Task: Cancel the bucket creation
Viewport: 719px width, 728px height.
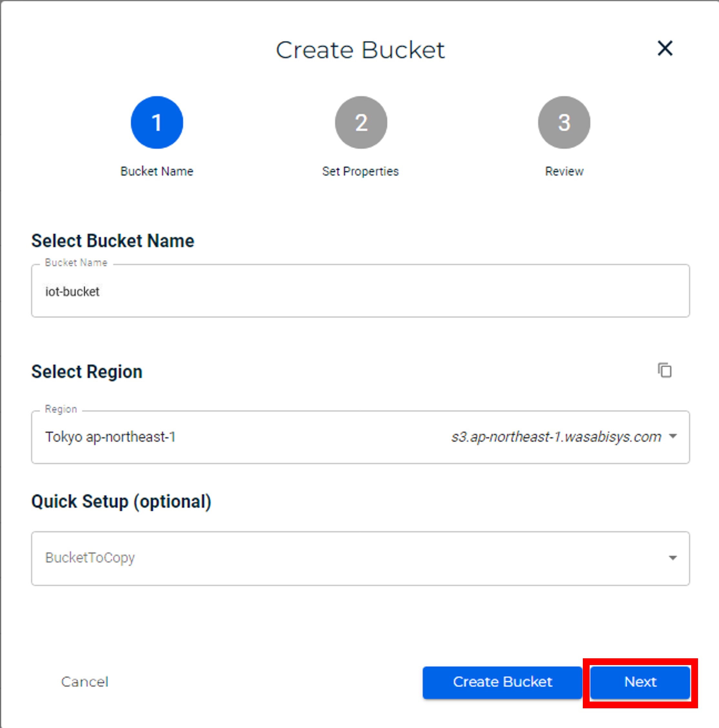Action: [x=85, y=682]
